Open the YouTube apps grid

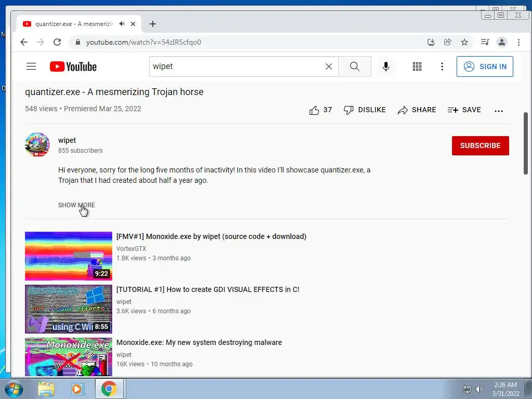417,66
